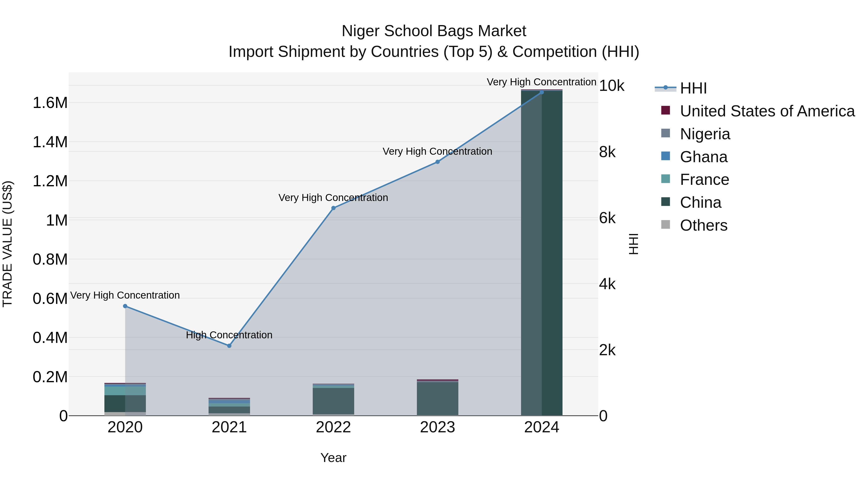Click the 2023 China bar segment
The width and height of the screenshot is (868, 488).
437,399
